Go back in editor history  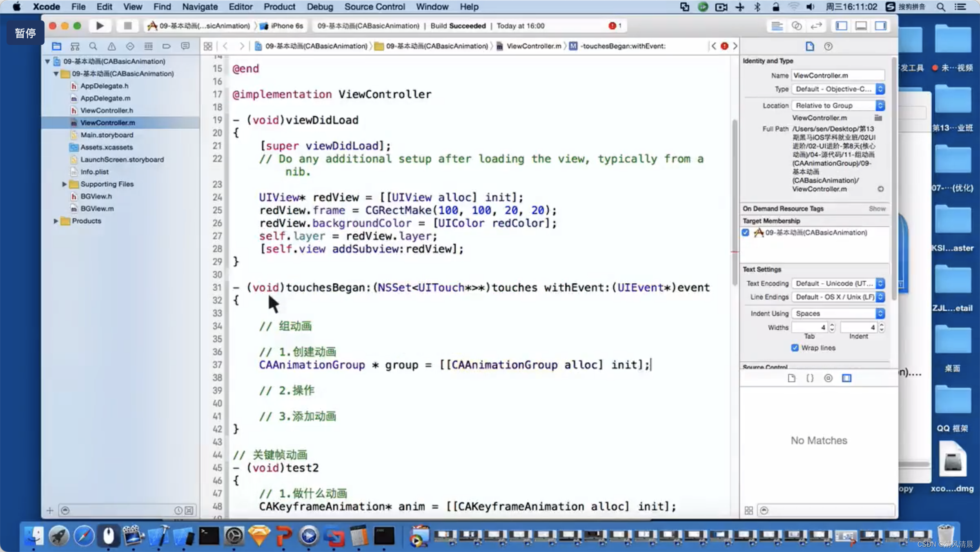[x=225, y=46]
